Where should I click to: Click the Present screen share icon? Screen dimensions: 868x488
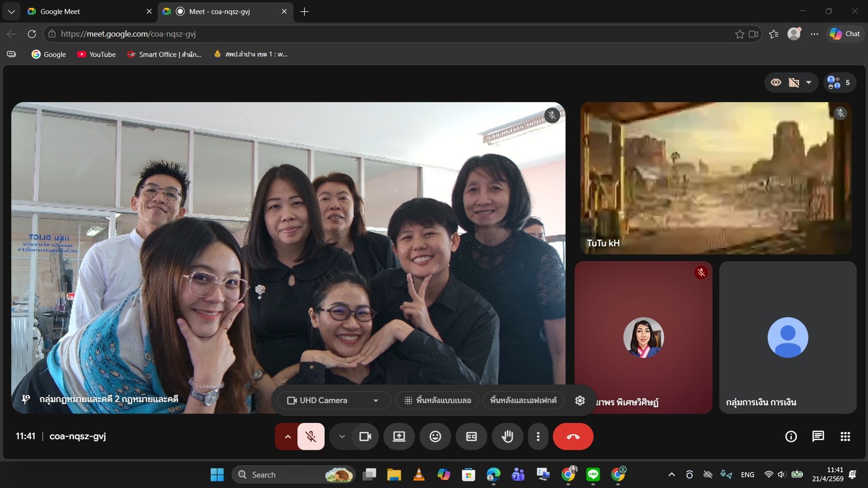coord(399,437)
